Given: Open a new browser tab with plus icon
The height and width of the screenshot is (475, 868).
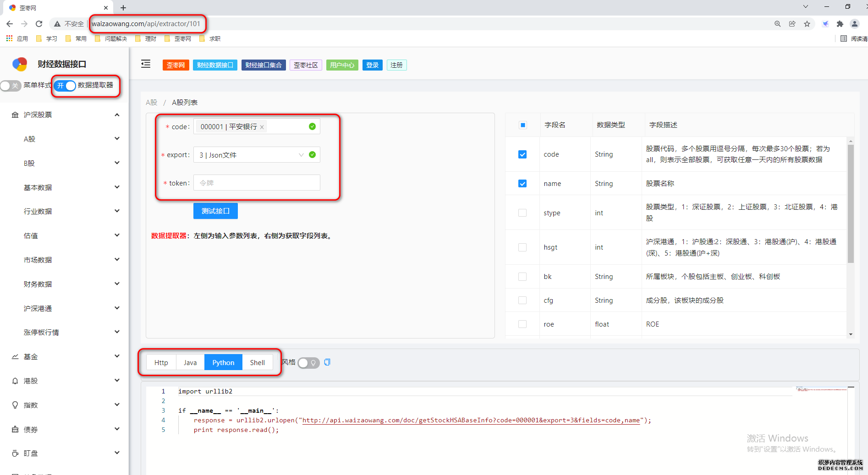Looking at the screenshot, I should 123,8.
